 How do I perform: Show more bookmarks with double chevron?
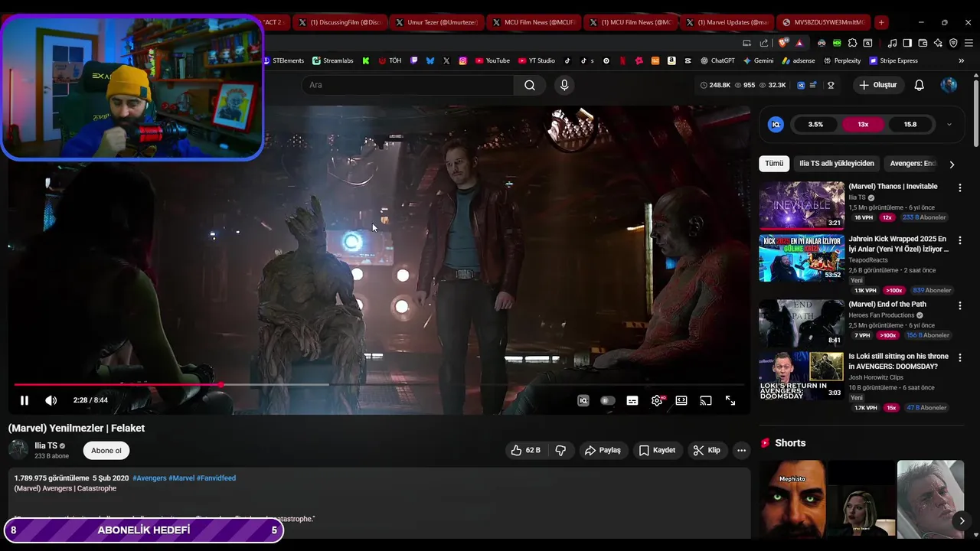coord(961,60)
